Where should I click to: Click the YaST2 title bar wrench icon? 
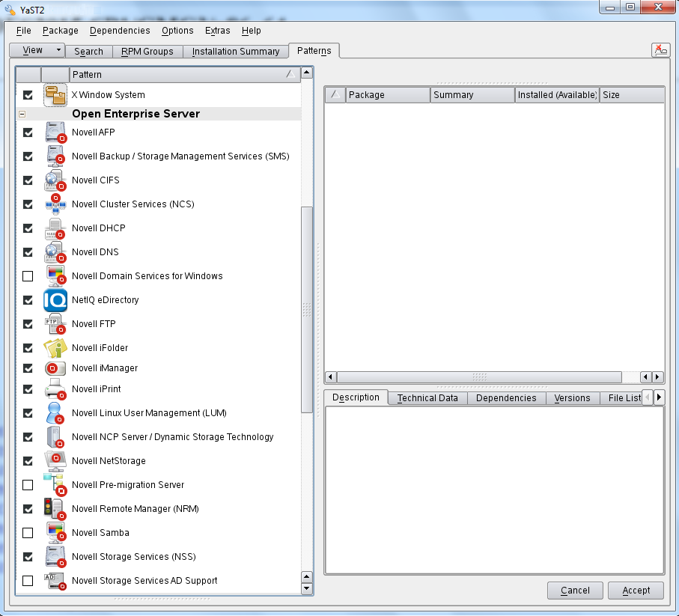coord(10,9)
